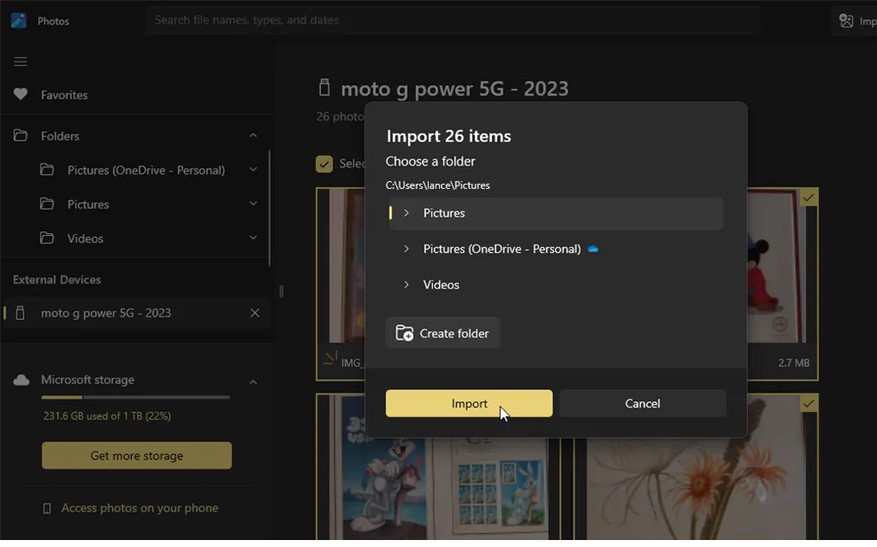Click the moto g power device icon in the sidebar
Image resolution: width=877 pixels, height=547 pixels.
click(20, 313)
